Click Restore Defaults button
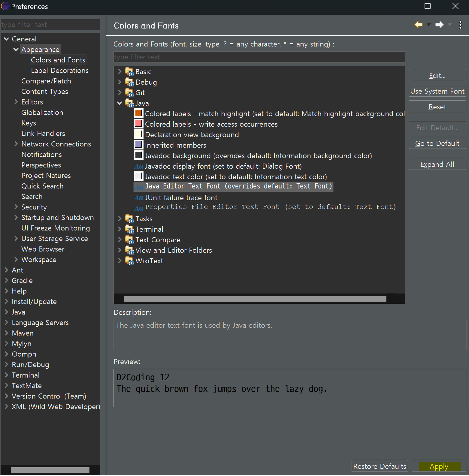 380,466
